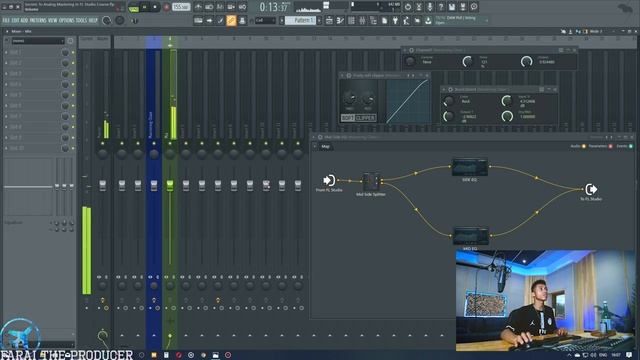
Task: Click the Master track volume fader
Action: (x=102, y=185)
